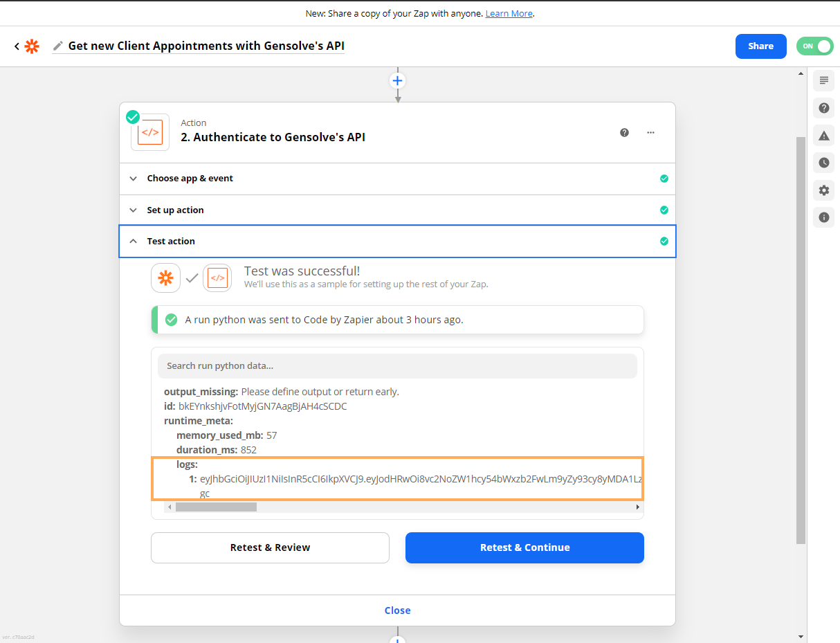The width and height of the screenshot is (840, 643).
Task: Click green check badge on step icon
Action: click(x=133, y=117)
